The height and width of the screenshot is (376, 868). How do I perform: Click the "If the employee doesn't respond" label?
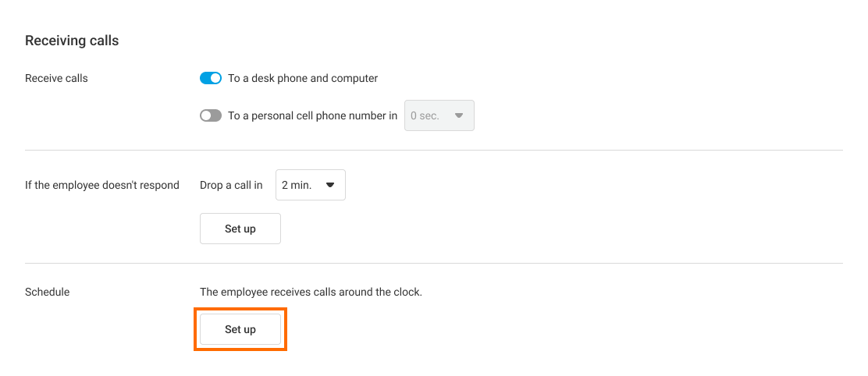(x=102, y=185)
